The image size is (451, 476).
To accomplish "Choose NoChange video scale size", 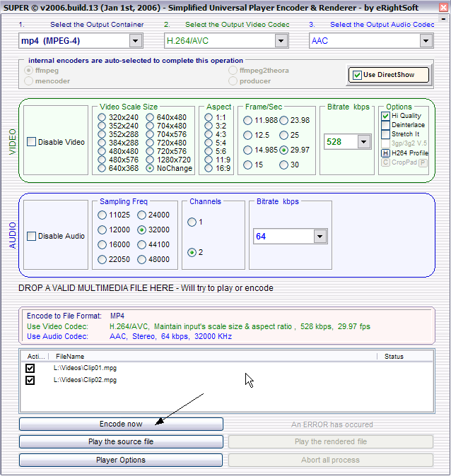I will pyautogui.click(x=150, y=168).
